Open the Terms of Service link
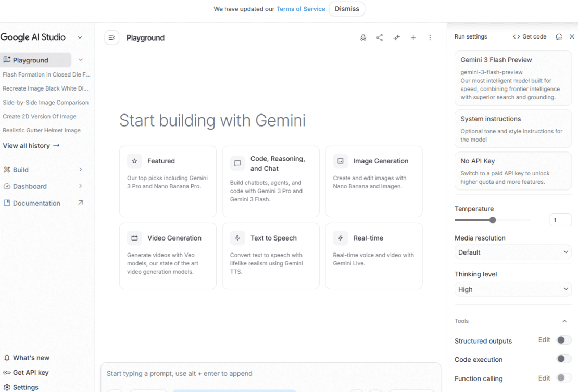 tap(300, 9)
